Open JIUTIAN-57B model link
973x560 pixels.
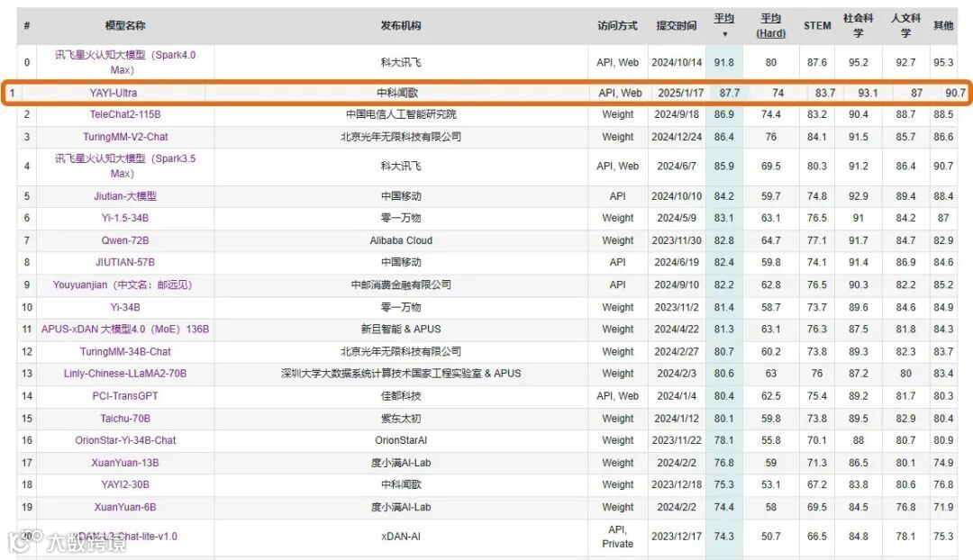(125, 262)
